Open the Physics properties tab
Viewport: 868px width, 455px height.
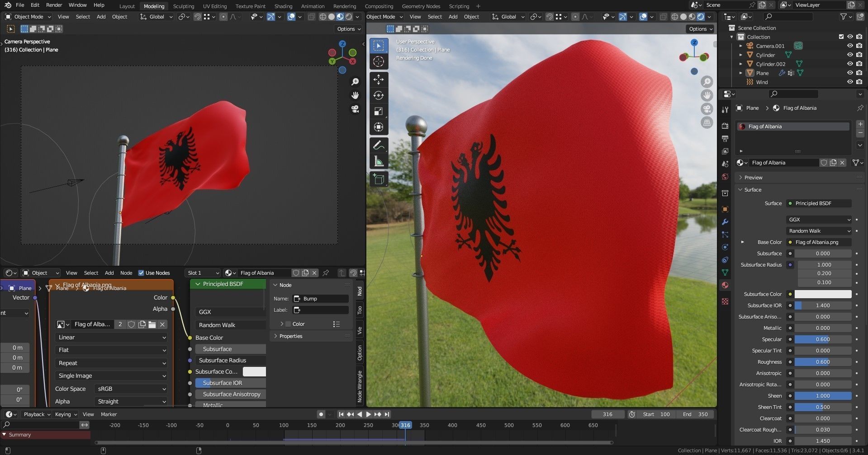(725, 247)
